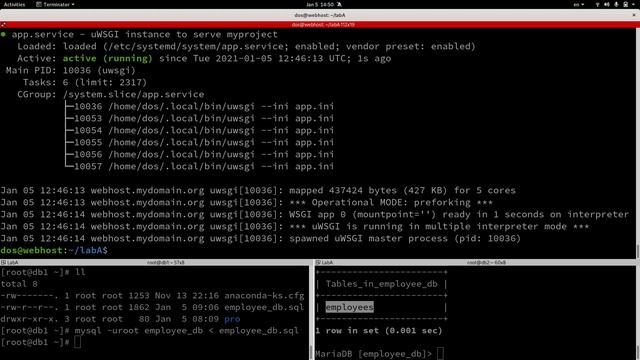
Task: Click the network status icon
Action: coord(598,4)
